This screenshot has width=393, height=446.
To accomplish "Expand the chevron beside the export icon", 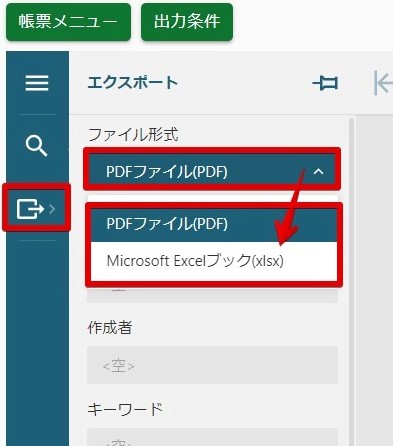I will pos(52,209).
